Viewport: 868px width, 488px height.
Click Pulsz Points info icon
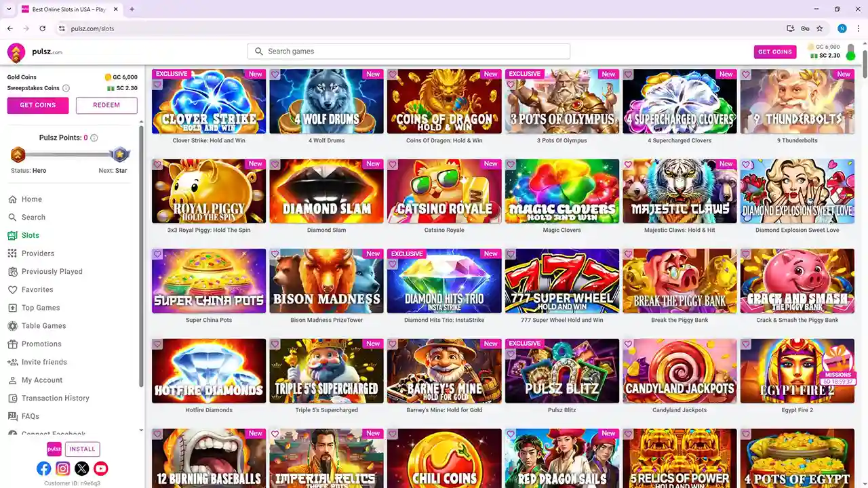[94, 138]
